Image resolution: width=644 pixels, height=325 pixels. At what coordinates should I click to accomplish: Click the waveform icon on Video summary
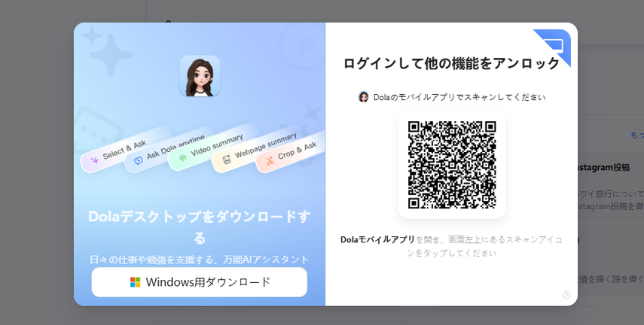[182, 157]
